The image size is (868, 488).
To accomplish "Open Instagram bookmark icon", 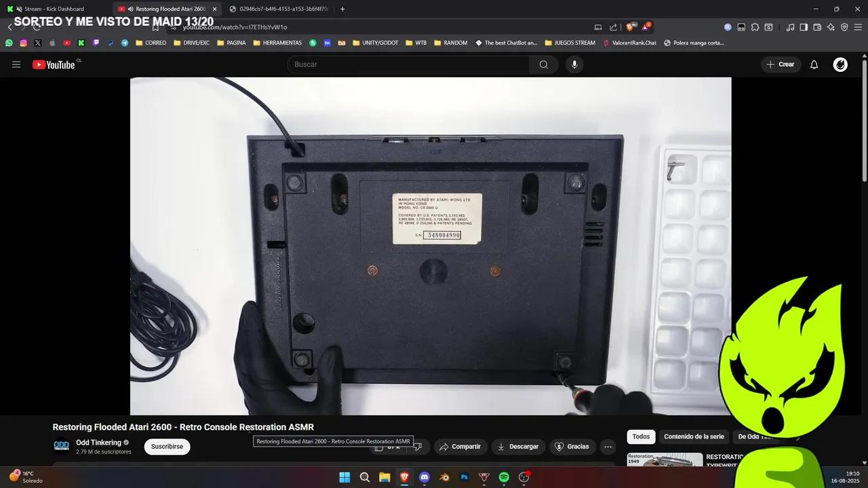I will click(23, 43).
